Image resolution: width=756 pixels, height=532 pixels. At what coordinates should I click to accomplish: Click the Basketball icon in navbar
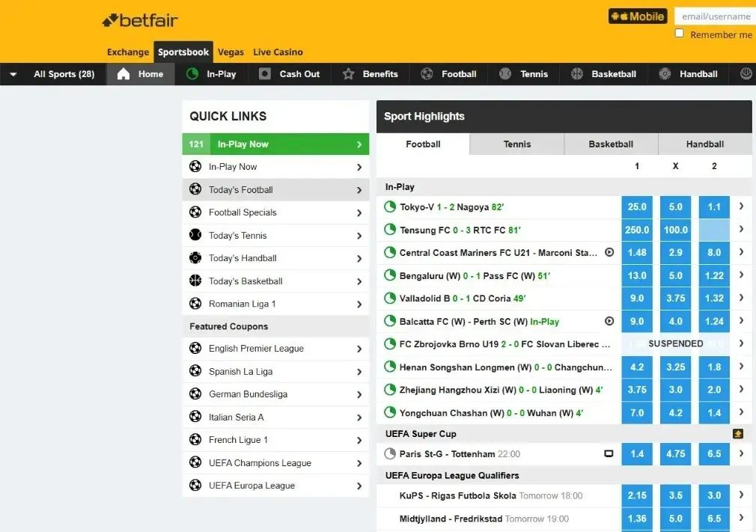click(576, 74)
